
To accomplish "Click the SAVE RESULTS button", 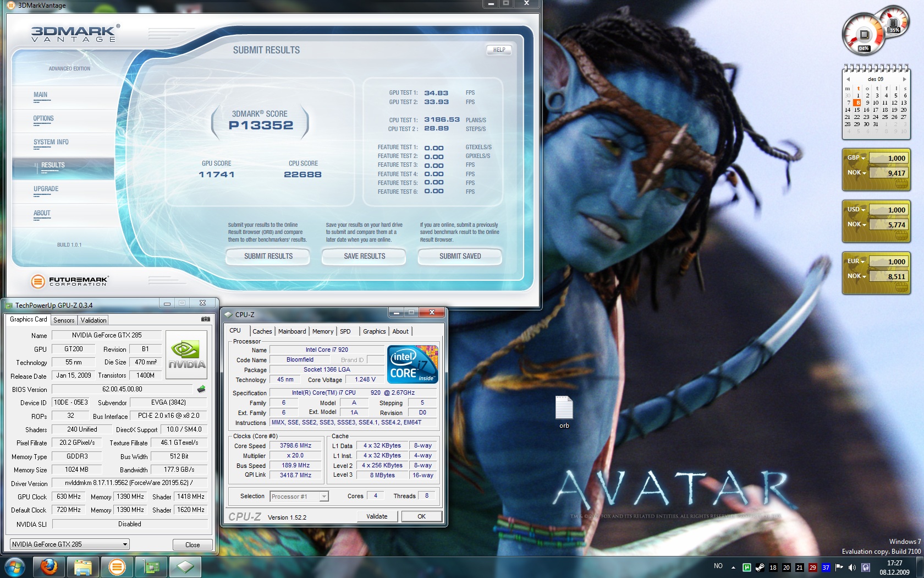I will tap(364, 257).
